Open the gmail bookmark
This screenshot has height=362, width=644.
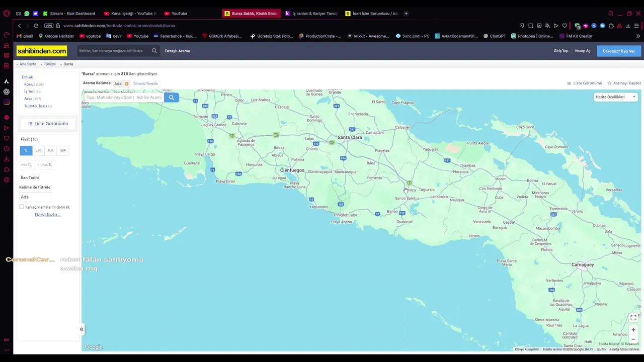pos(25,36)
